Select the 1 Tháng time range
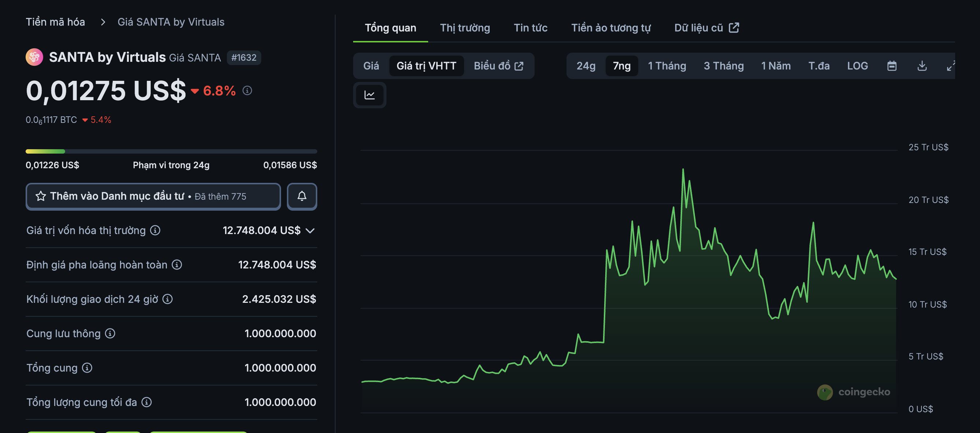This screenshot has width=980, height=433. click(667, 66)
